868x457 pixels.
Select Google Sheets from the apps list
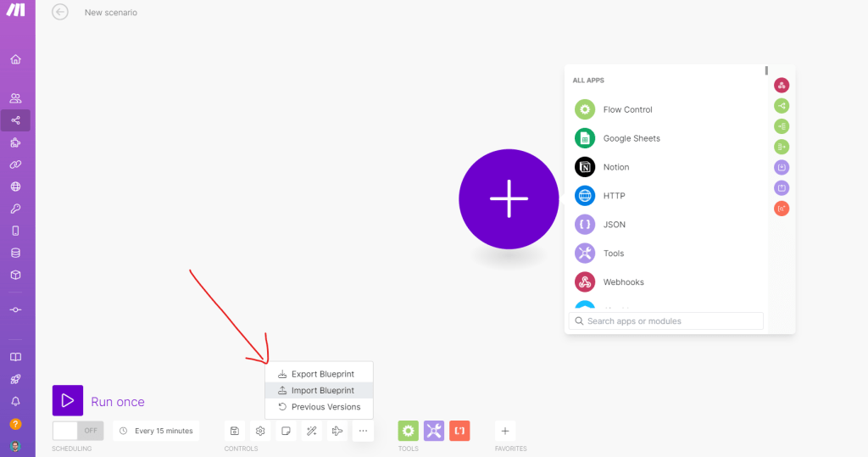point(632,138)
